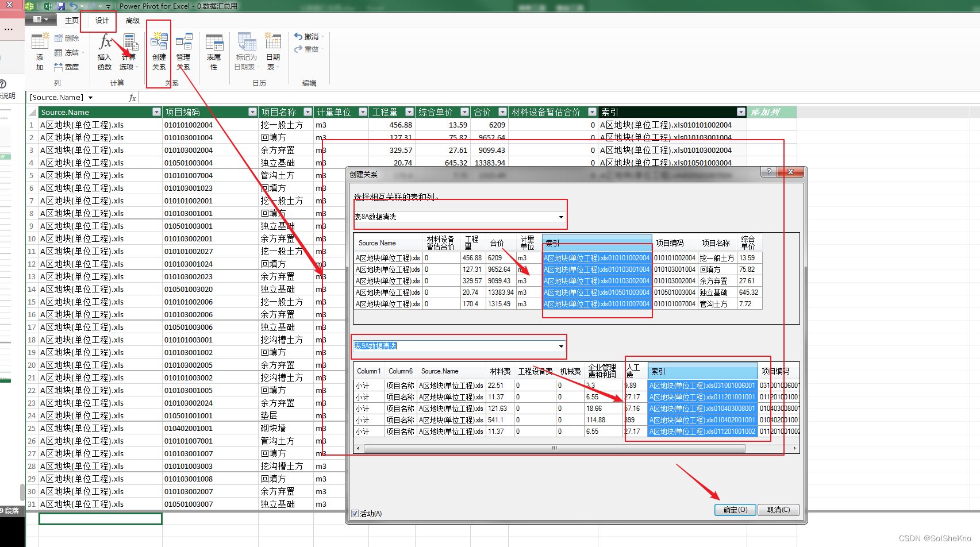Open the Date Table (日期表) menu
This screenshot has width=980, height=547.
(273, 52)
